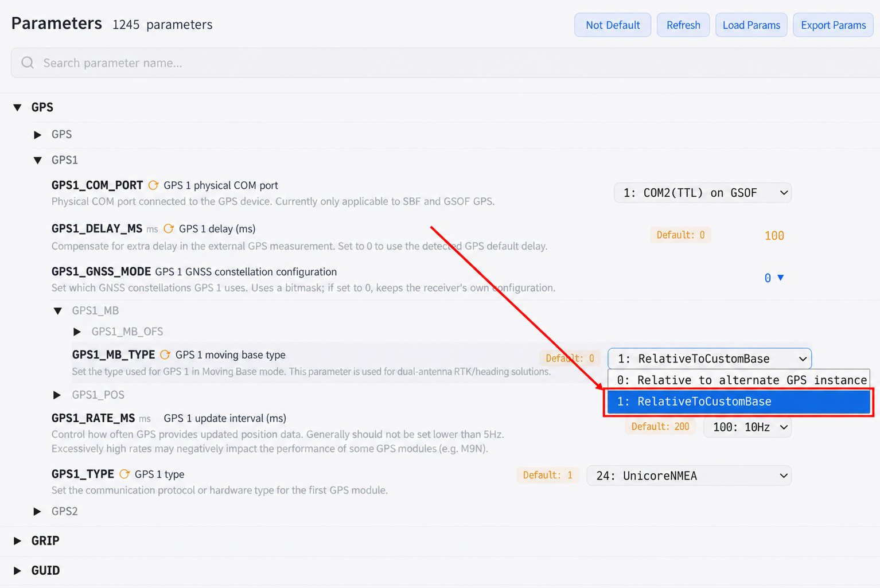Viewport: 880px width, 588px height.
Task: Click the Export Params button
Action: (x=834, y=25)
